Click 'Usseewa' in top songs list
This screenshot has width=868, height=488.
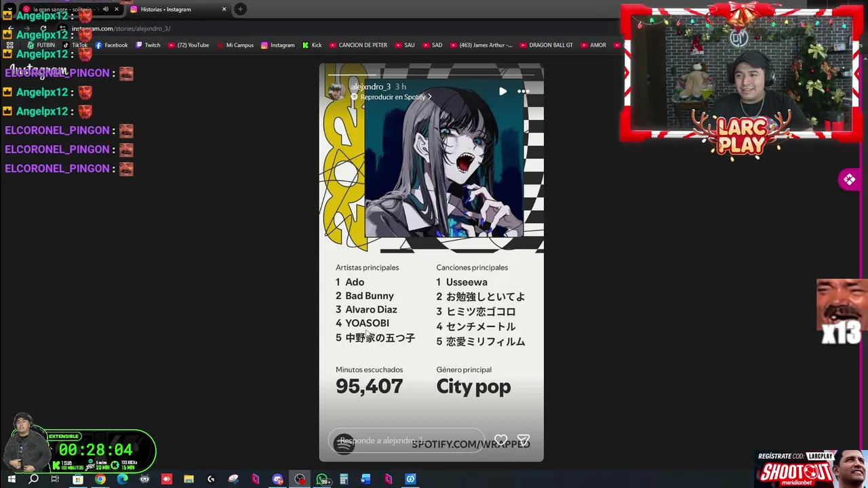pos(467,282)
